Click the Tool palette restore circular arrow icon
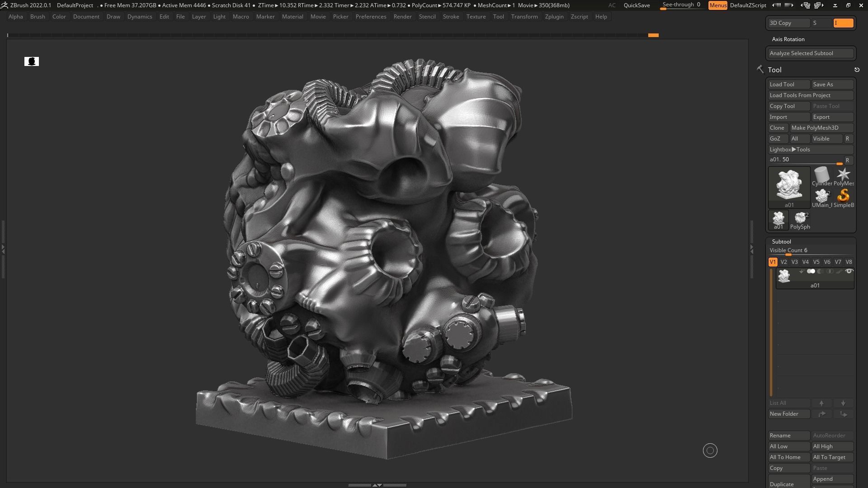868x488 pixels. pos(857,70)
